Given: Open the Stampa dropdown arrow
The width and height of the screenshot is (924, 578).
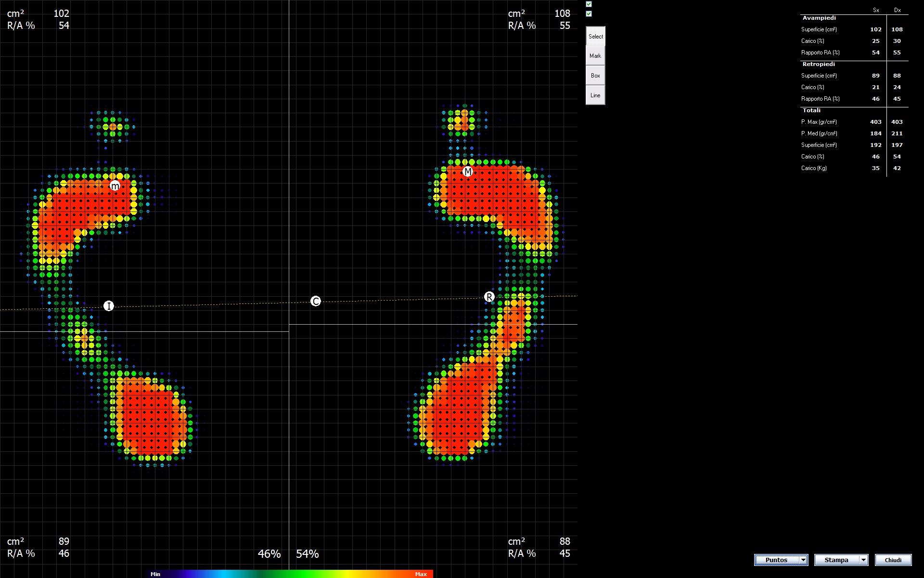Looking at the screenshot, I should tap(863, 560).
